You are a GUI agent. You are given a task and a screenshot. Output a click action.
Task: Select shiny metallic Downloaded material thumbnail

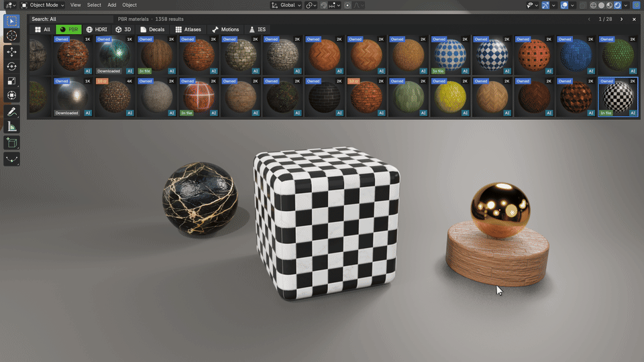click(x=72, y=97)
